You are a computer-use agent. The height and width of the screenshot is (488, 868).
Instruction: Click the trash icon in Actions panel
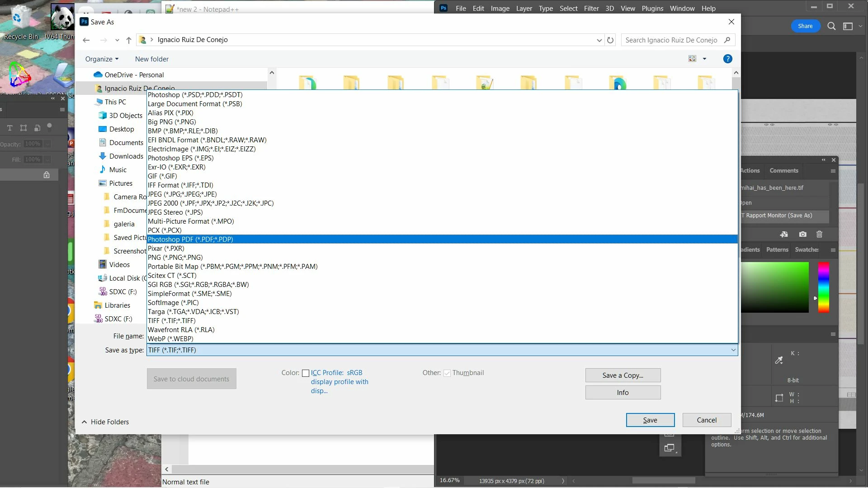coord(819,234)
